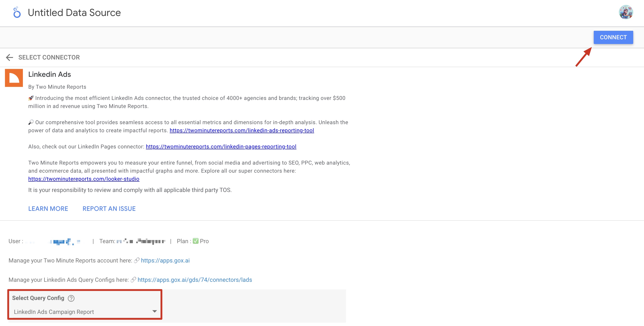Viewport: 644px width, 326px height.
Task: Visit the twominutereports.com/looker-studio link
Action: [84, 179]
